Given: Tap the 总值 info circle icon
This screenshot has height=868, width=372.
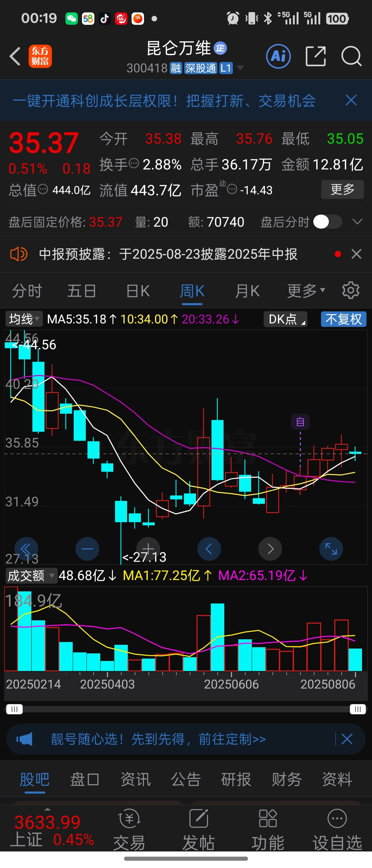Looking at the screenshot, I should [43, 189].
